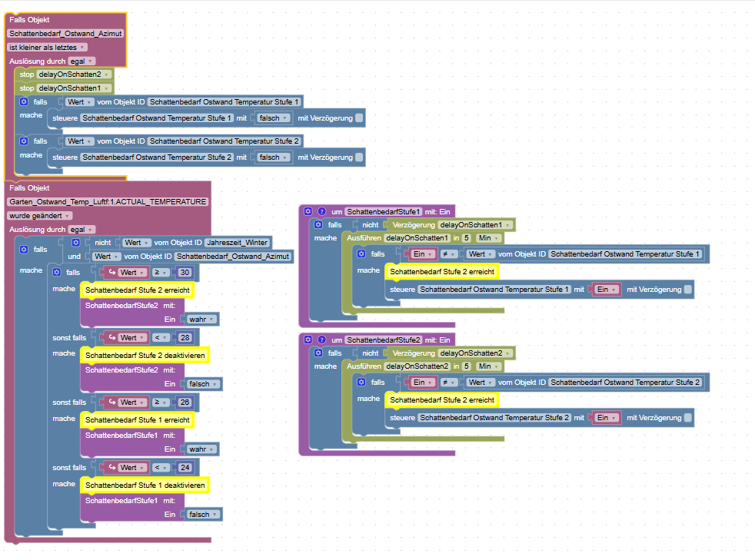Open gear of falls block checking Temperatur Stufe 1
The height and width of the screenshot is (560, 755).
24,102
